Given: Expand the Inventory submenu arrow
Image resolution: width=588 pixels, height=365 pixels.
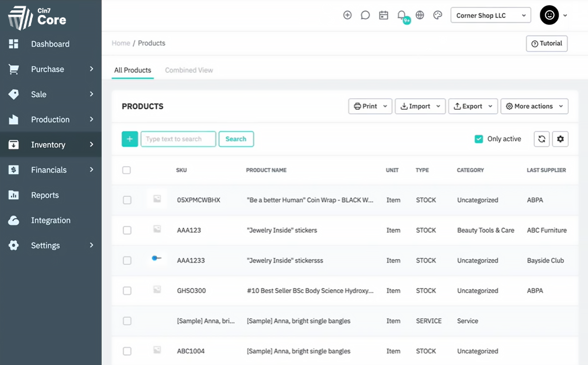Looking at the screenshot, I should click(x=91, y=144).
